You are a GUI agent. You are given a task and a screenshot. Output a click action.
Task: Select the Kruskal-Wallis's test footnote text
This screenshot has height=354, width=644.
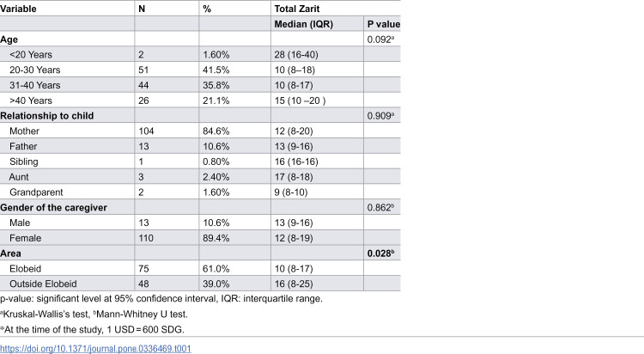[46, 314]
